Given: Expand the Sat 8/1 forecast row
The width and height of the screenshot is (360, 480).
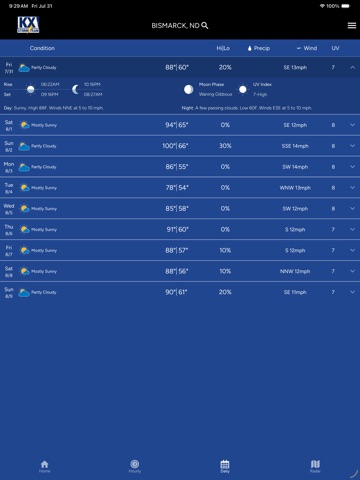Looking at the screenshot, I should click(352, 125).
